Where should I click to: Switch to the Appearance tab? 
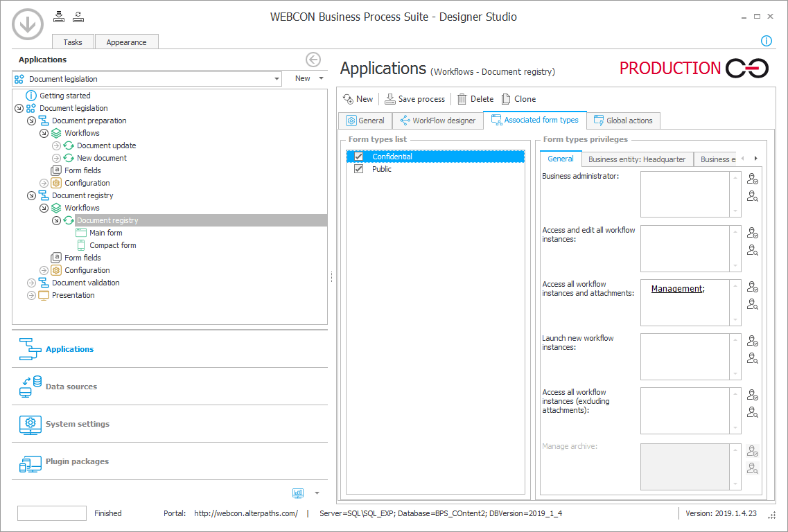point(127,42)
